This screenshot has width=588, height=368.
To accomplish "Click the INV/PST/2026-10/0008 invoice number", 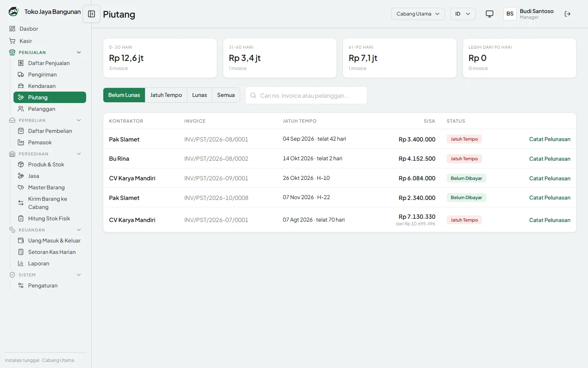I will [216, 198].
